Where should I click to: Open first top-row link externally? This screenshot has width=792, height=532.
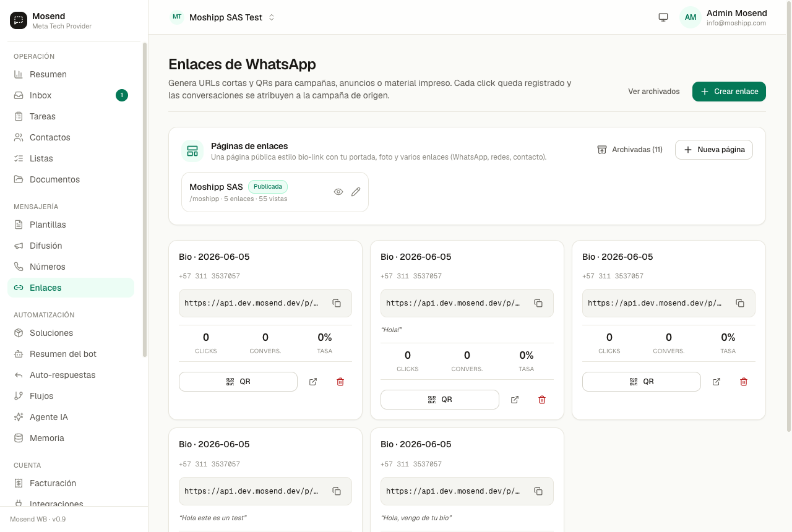pyautogui.click(x=313, y=382)
